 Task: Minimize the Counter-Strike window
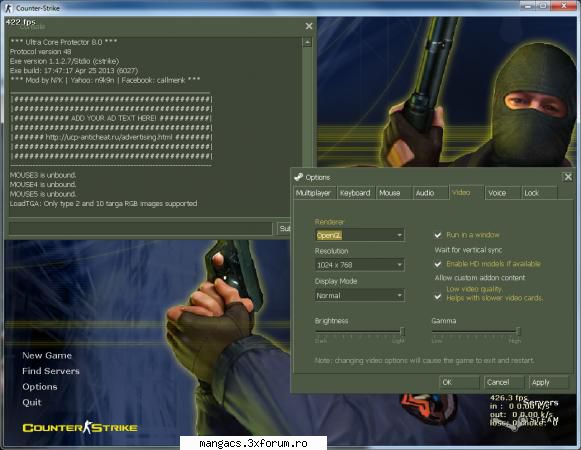(x=528, y=6)
